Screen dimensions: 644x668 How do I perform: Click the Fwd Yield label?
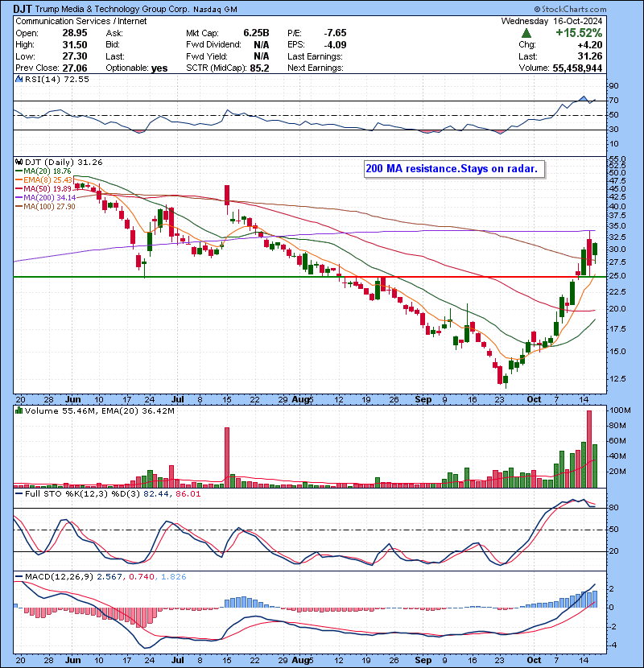(x=207, y=56)
